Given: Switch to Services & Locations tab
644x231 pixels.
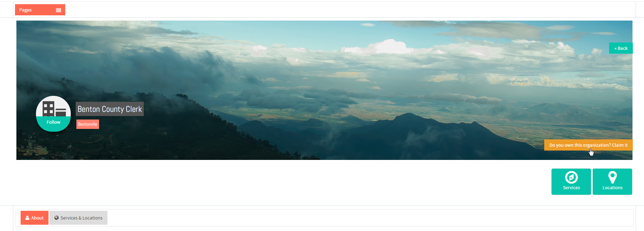Looking at the screenshot, I should pyautogui.click(x=78, y=218).
